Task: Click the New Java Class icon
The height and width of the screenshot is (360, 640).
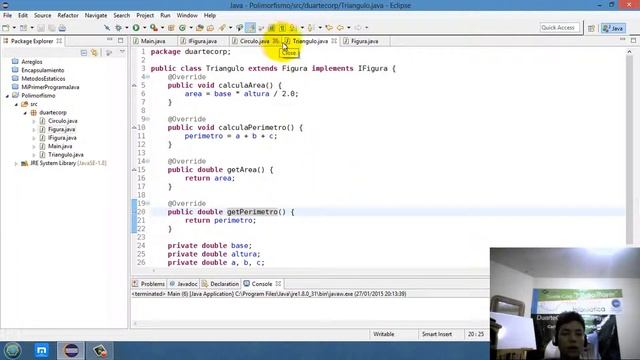Action: (x=182, y=28)
